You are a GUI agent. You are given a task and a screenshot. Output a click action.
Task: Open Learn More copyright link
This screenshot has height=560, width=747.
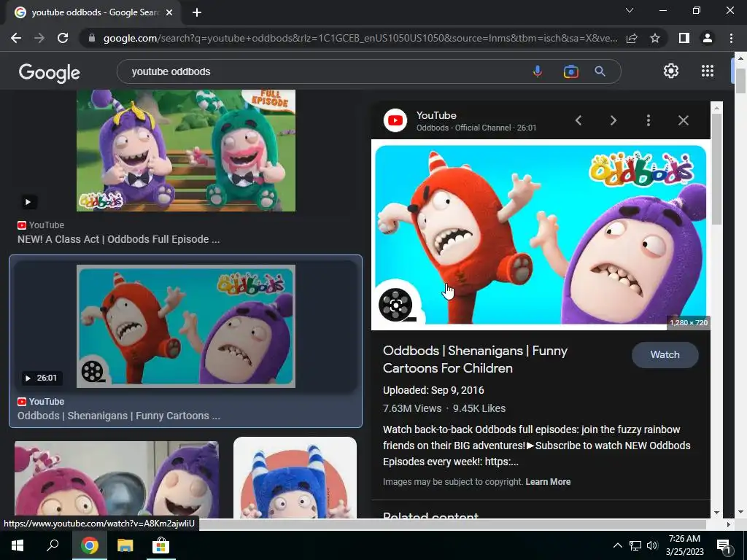548,482
